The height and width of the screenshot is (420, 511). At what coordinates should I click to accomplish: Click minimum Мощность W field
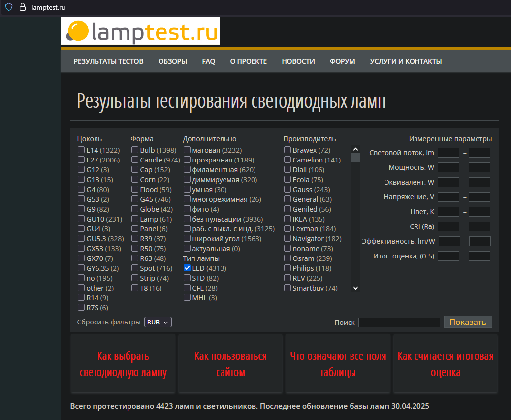tap(448, 167)
